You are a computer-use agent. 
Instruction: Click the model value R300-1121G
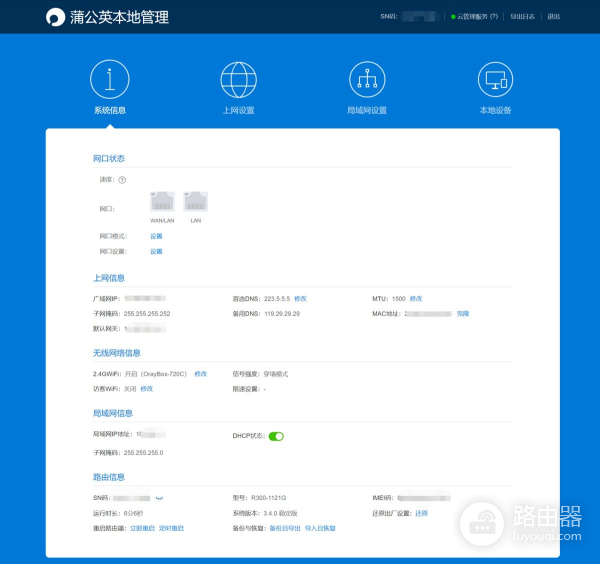click(x=269, y=498)
